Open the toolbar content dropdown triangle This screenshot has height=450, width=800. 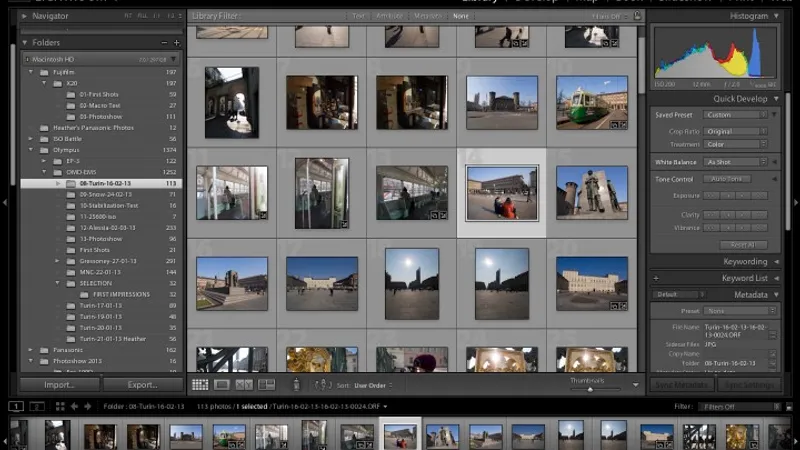click(x=635, y=385)
